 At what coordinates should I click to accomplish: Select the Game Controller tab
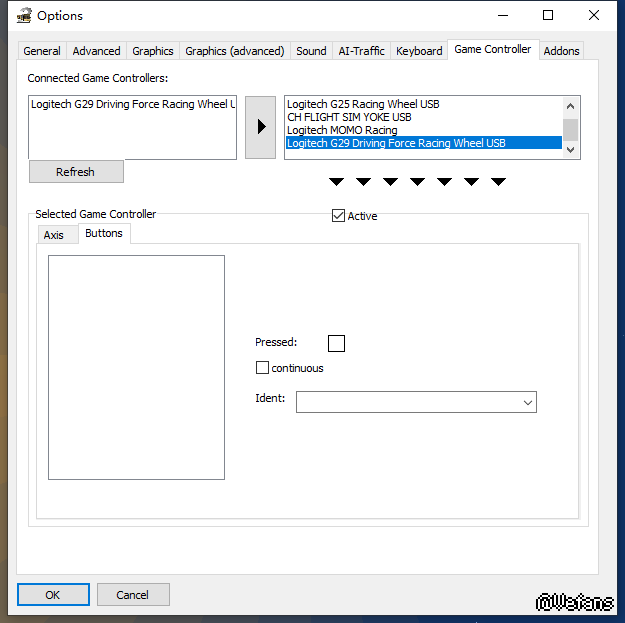tap(493, 49)
